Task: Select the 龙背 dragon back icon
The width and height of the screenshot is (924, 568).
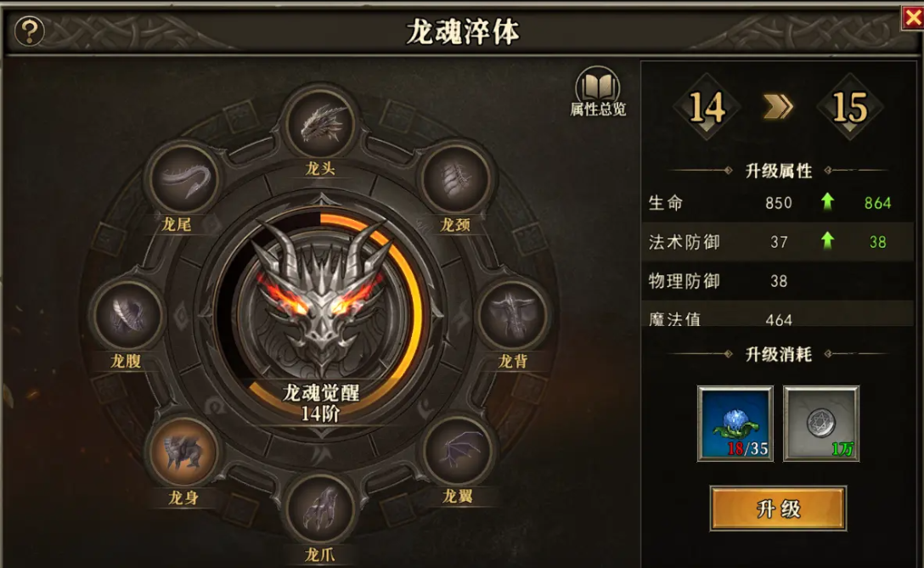Action: point(511,315)
